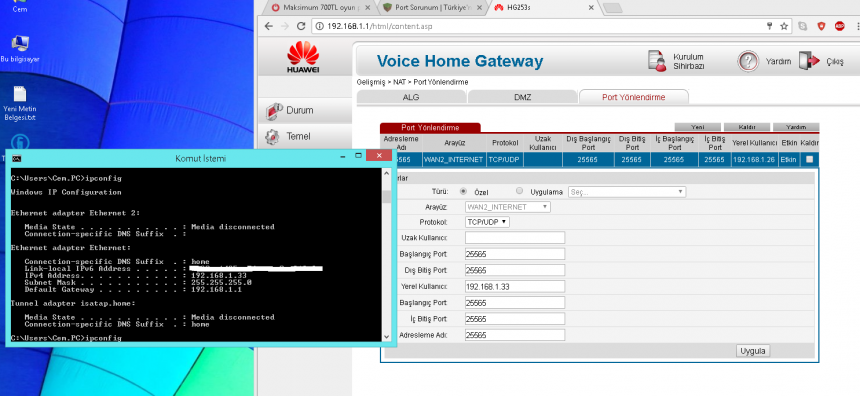860x396 pixels.
Task: Click command prompt scrollbar up arrow
Action: pos(386,173)
